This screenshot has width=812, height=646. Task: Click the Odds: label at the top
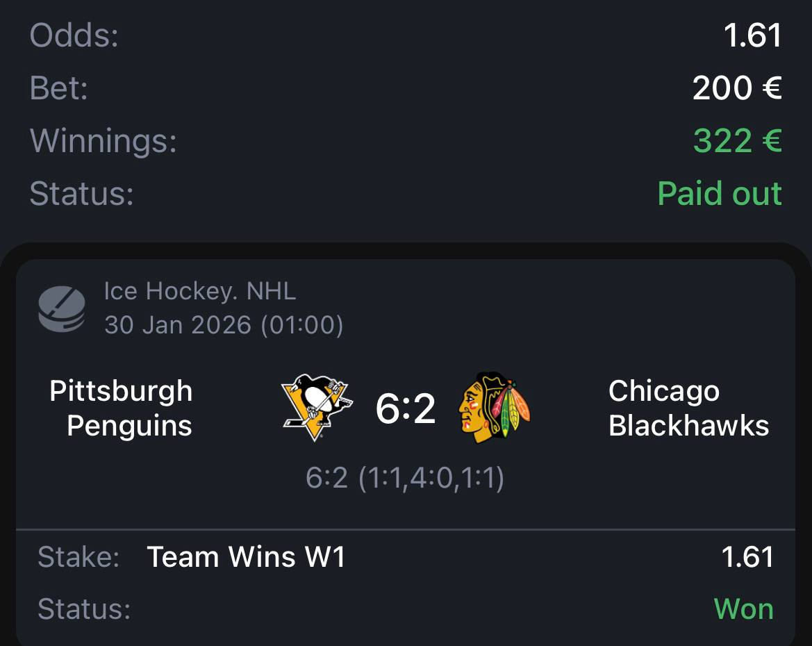point(74,35)
